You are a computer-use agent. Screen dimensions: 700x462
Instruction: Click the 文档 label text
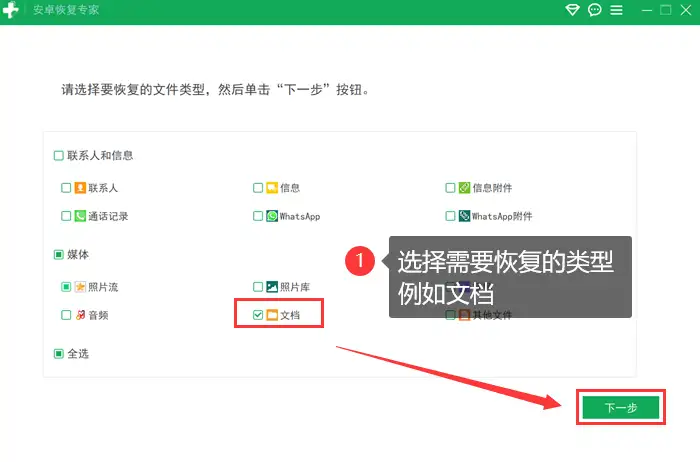290,315
